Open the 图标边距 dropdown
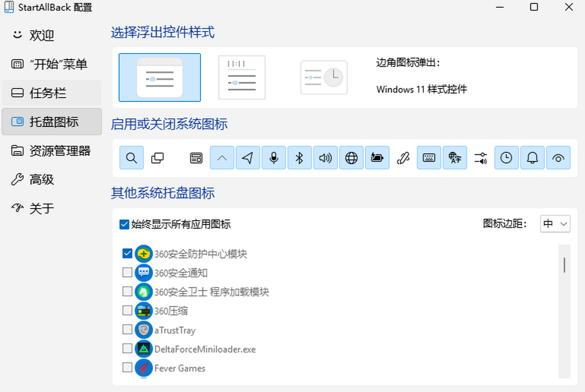 (555, 224)
